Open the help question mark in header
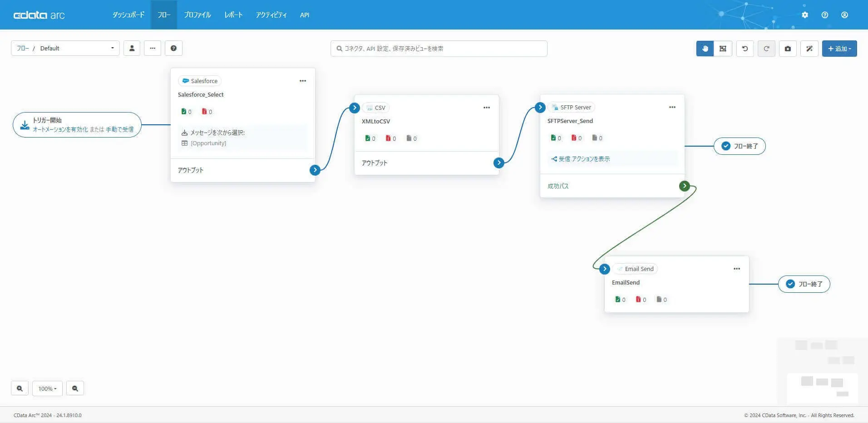This screenshot has width=868, height=423. click(x=825, y=15)
